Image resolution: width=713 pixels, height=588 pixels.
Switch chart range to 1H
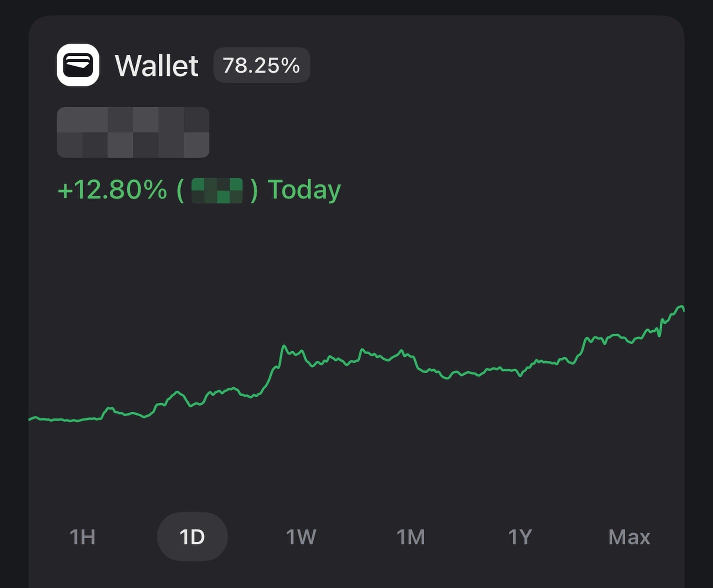[x=82, y=537]
